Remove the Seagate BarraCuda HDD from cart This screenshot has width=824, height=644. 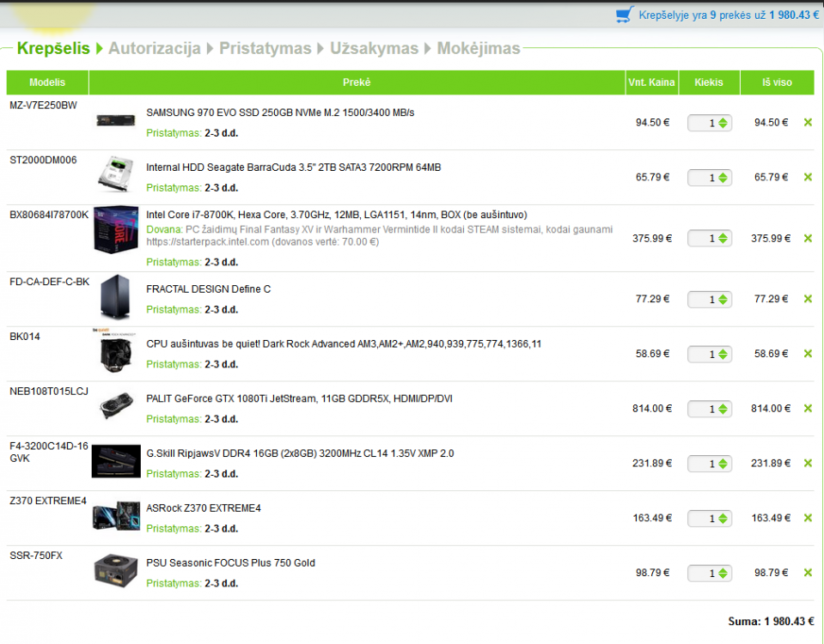(x=808, y=177)
